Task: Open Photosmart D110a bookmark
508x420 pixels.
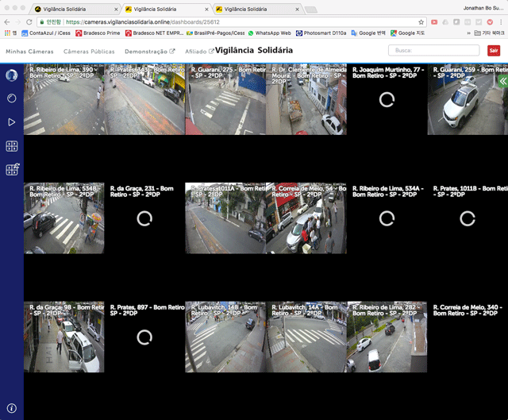Action: pos(321,33)
